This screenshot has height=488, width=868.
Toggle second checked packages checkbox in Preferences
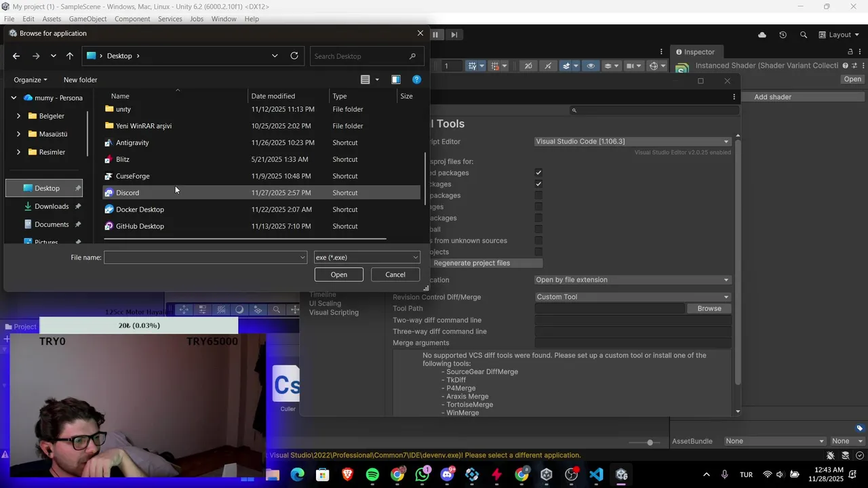[538, 184]
